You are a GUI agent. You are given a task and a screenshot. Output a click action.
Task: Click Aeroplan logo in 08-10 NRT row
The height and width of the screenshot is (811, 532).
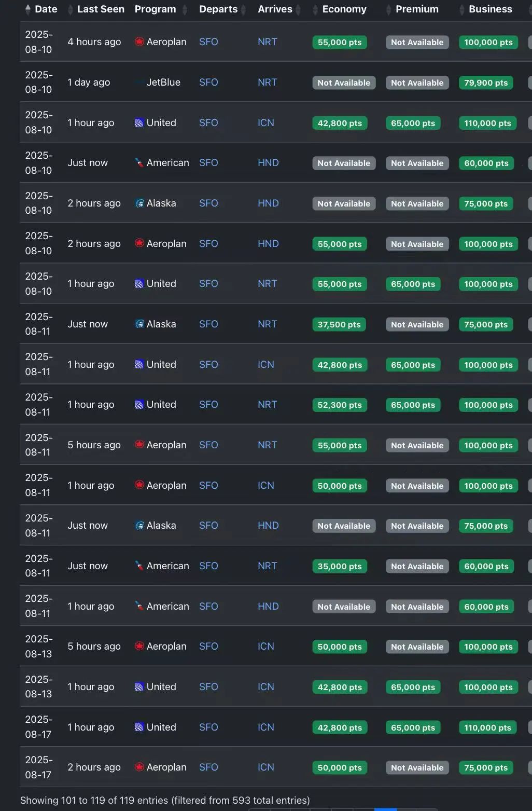(x=139, y=42)
